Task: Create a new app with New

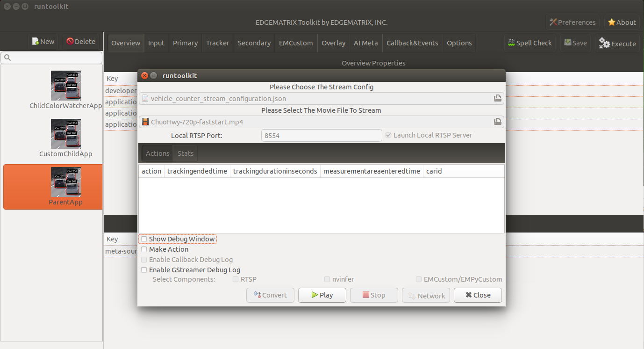Action: [x=43, y=41]
